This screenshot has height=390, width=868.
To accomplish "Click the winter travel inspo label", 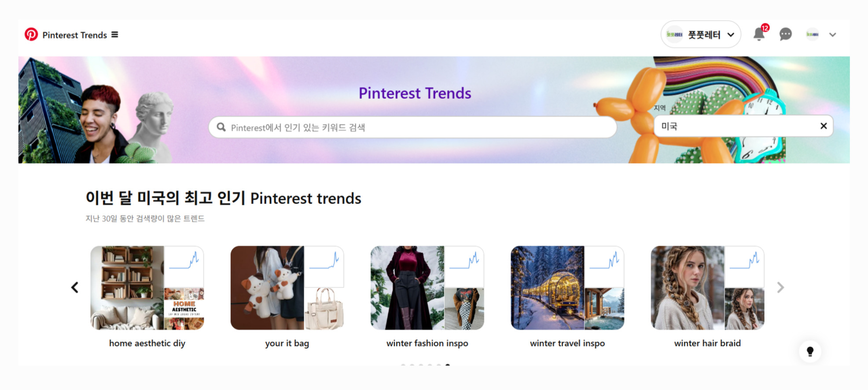I will pos(567,343).
